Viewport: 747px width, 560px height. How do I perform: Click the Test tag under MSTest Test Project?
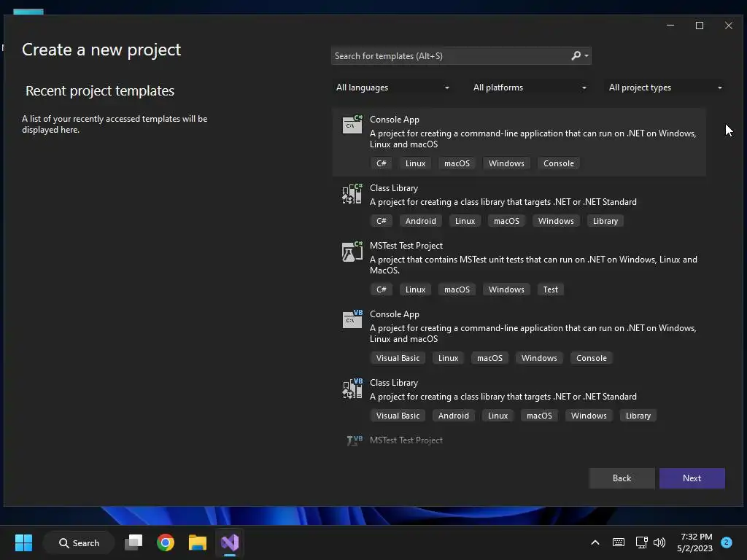point(550,289)
